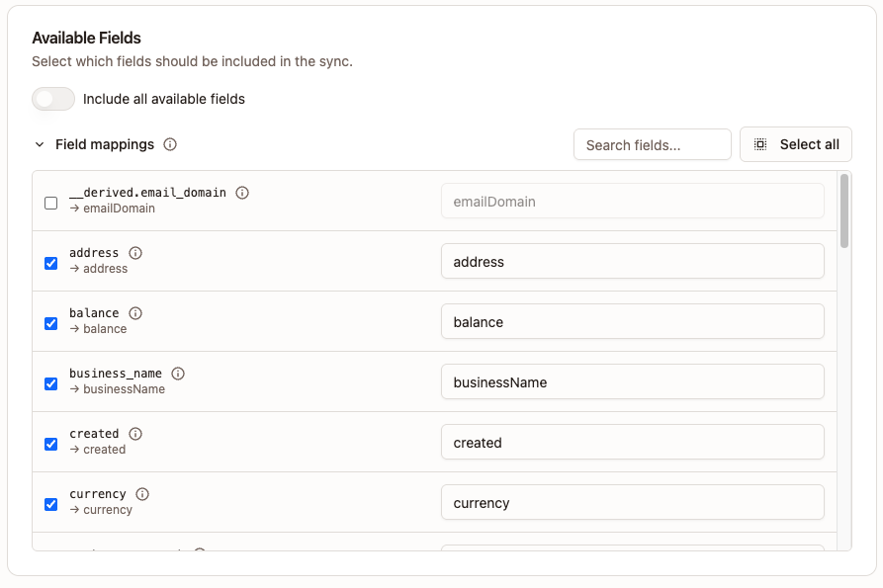The width and height of the screenshot is (883, 588).
Task: Uncheck the business_name field checkbox
Action: 51,383
